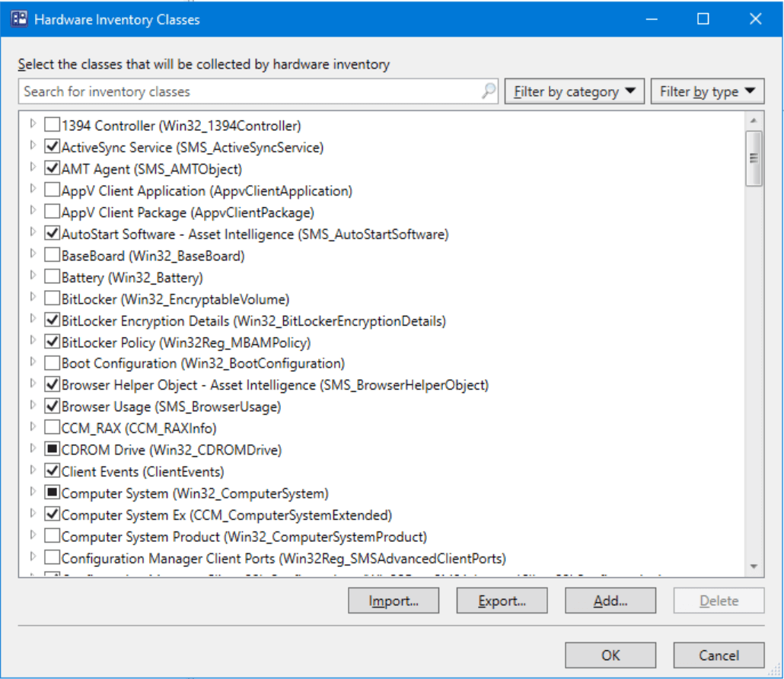784x679 pixels.
Task: Expand the BaseBoard node
Action: pyautogui.click(x=33, y=253)
